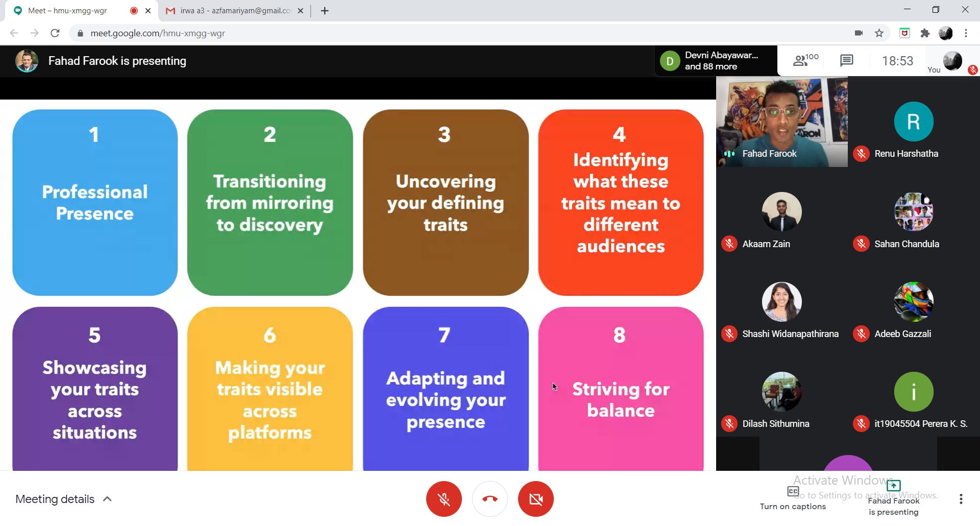This screenshot has height=526, width=980.
Task: Turn on captions
Action: click(793, 499)
